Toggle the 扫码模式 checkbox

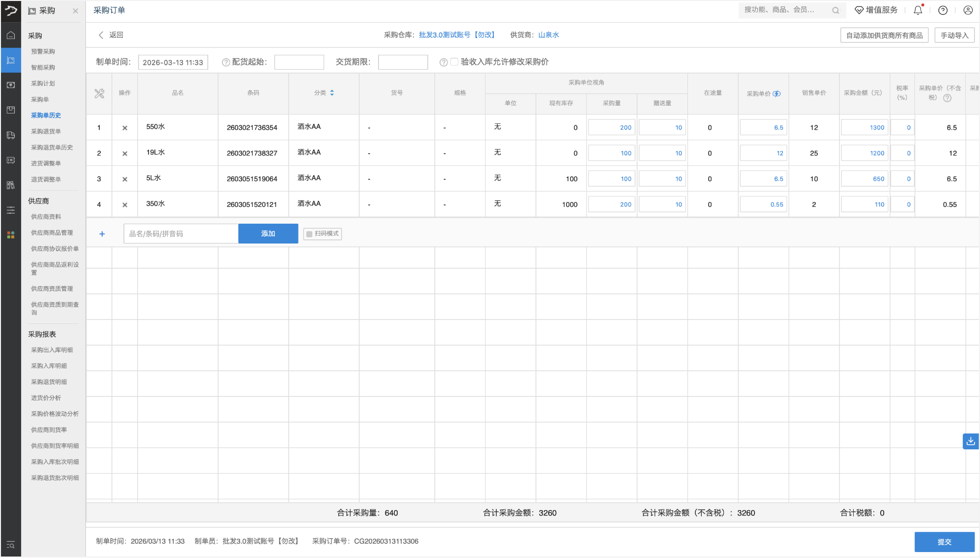(309, 234)
